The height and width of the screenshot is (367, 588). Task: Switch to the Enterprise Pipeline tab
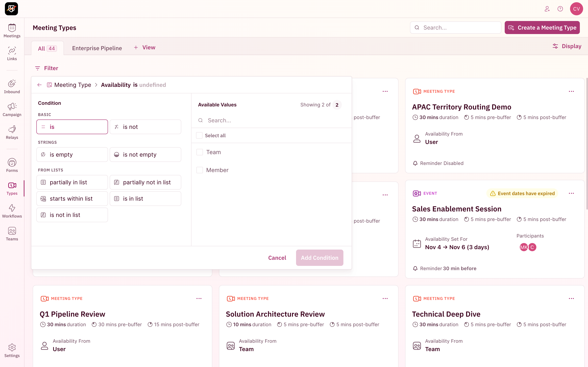[97, 48]
